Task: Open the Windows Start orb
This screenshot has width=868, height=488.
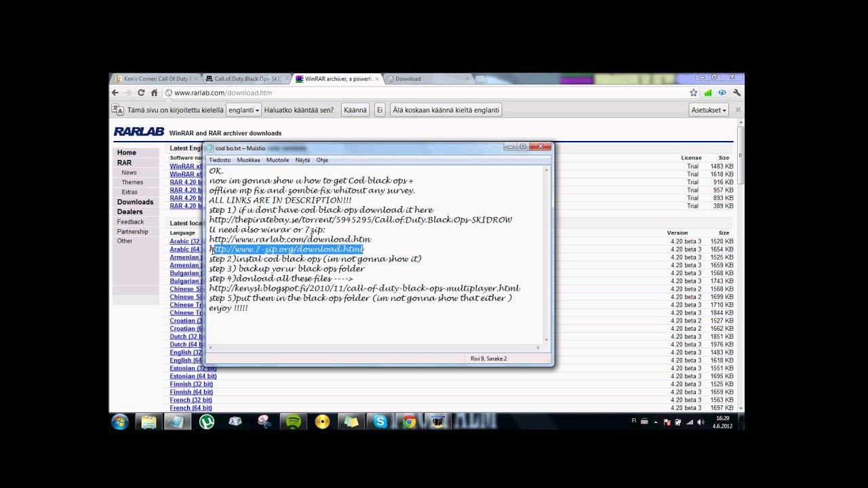Action: pyautogui.click(x=120, y=422)
